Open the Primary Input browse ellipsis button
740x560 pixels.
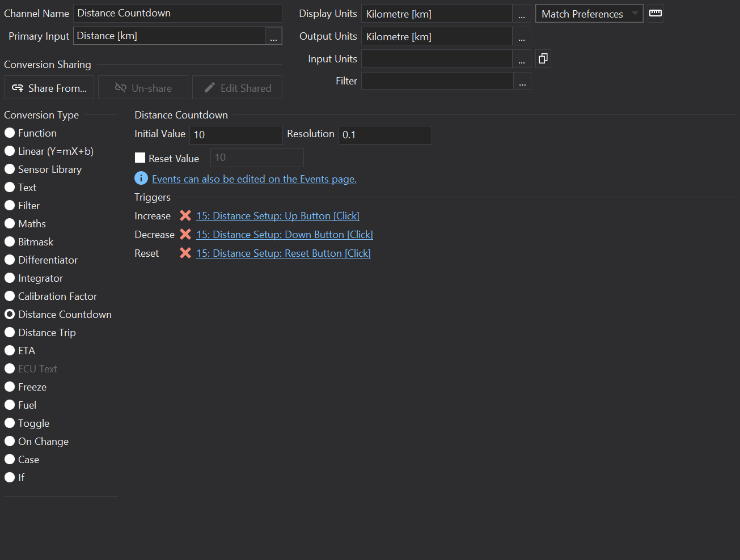[273, 36]
